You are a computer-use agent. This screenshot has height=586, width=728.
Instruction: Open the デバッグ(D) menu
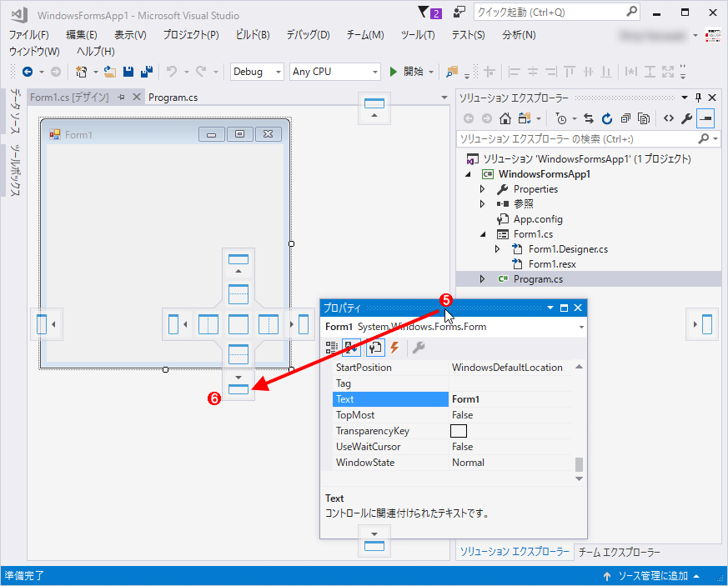pos(309,35)
